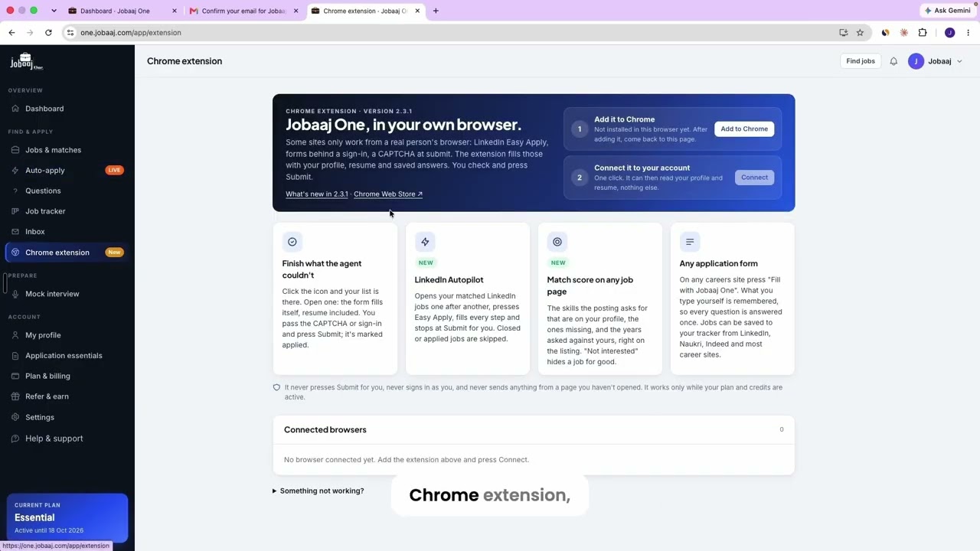Viewport: 980px width, 551px height.
Task: Click the Find jobs button
Action: 861,61
